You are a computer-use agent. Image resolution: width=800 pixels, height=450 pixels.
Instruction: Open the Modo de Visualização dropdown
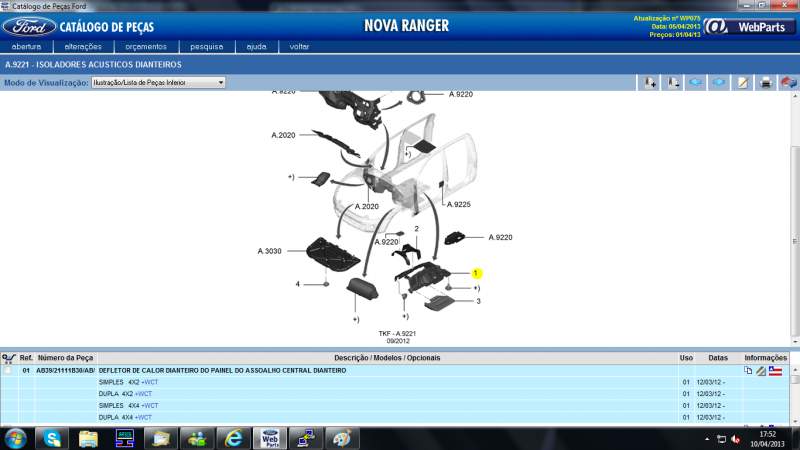click(158, 83)
